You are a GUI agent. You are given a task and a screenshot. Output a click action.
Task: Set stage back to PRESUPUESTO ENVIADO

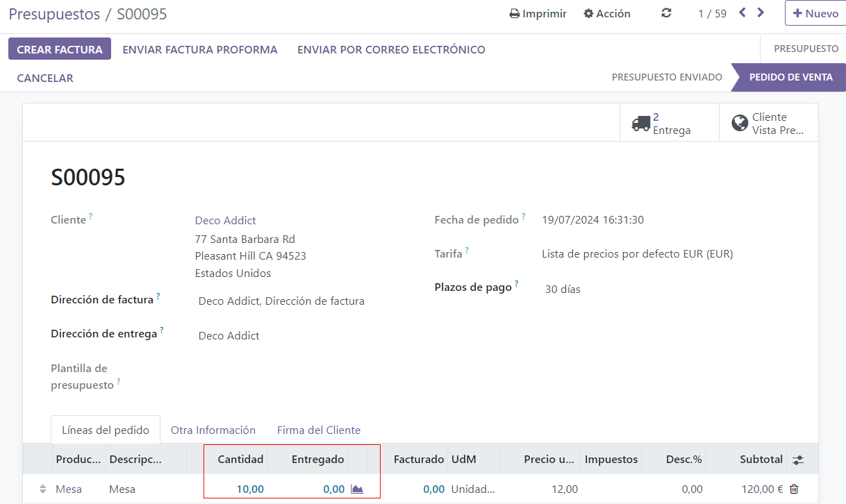click(x=667, y=77)
